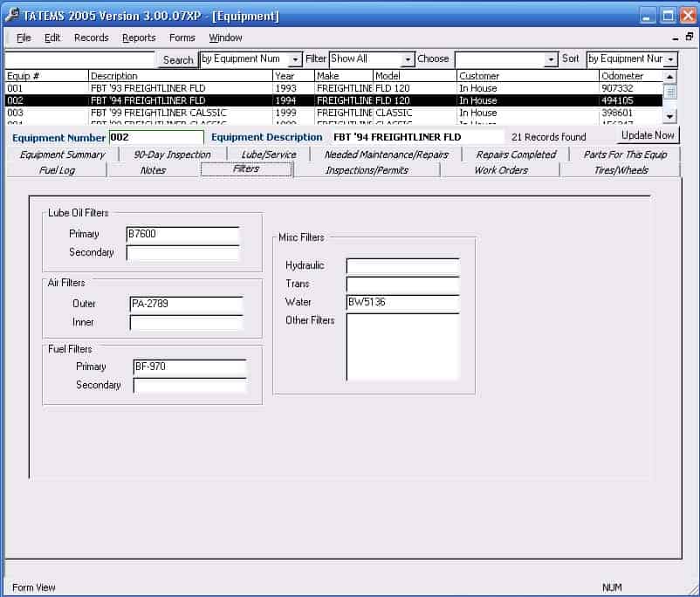The width and height of the screenshot is (700, 597).
Task: Open the Choose dropdown
Action: tap(551, 59)
